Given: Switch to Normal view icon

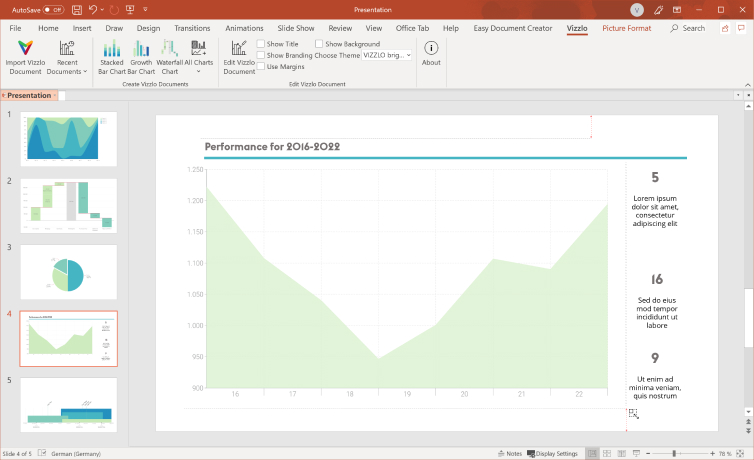Looking at the screenshot, I should [592, 453].
